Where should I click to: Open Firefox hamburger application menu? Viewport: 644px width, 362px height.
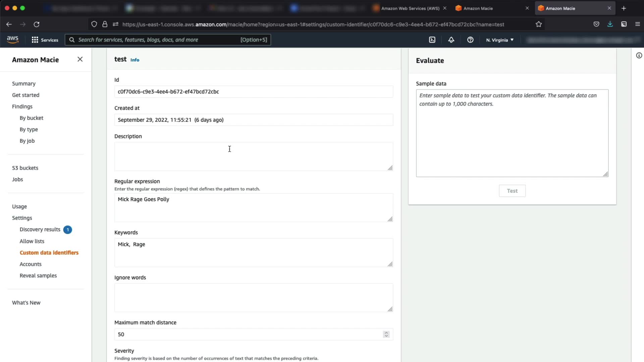(x=637, y=24)
